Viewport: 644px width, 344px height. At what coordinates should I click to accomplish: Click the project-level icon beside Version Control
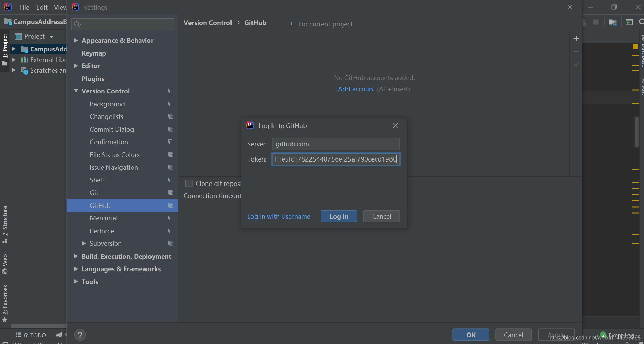170,91
